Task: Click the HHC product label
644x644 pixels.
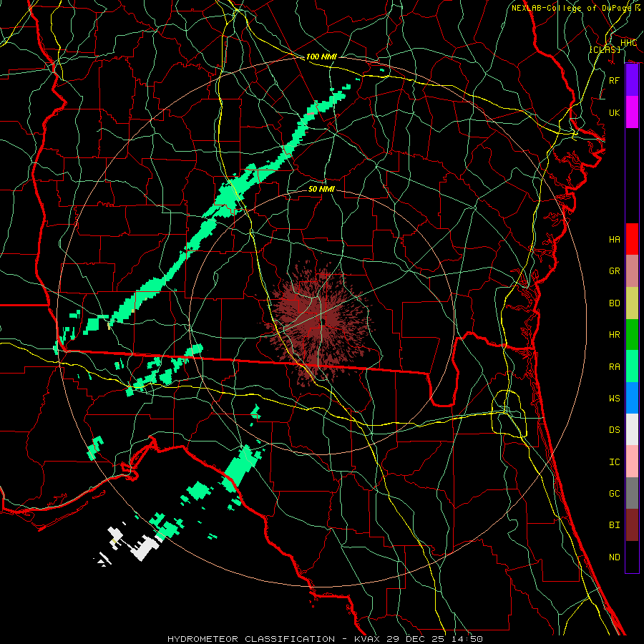Action: (628, 42)
